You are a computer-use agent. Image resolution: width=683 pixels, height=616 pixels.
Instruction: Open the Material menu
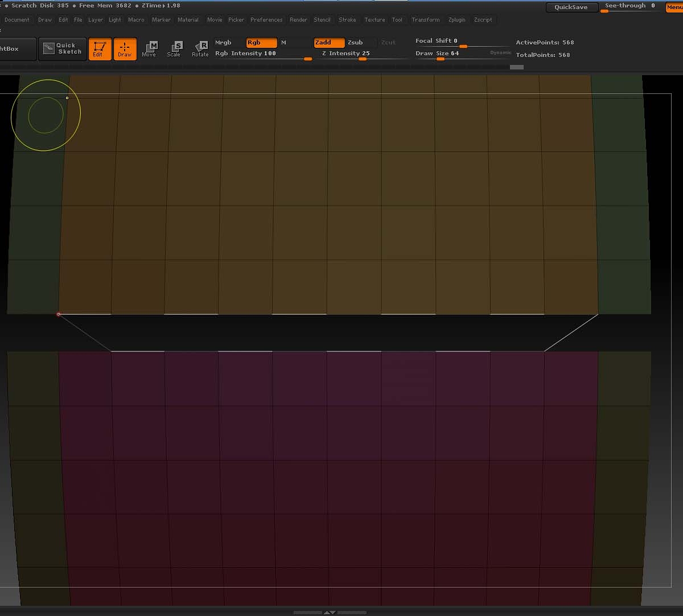pos(188,19)
